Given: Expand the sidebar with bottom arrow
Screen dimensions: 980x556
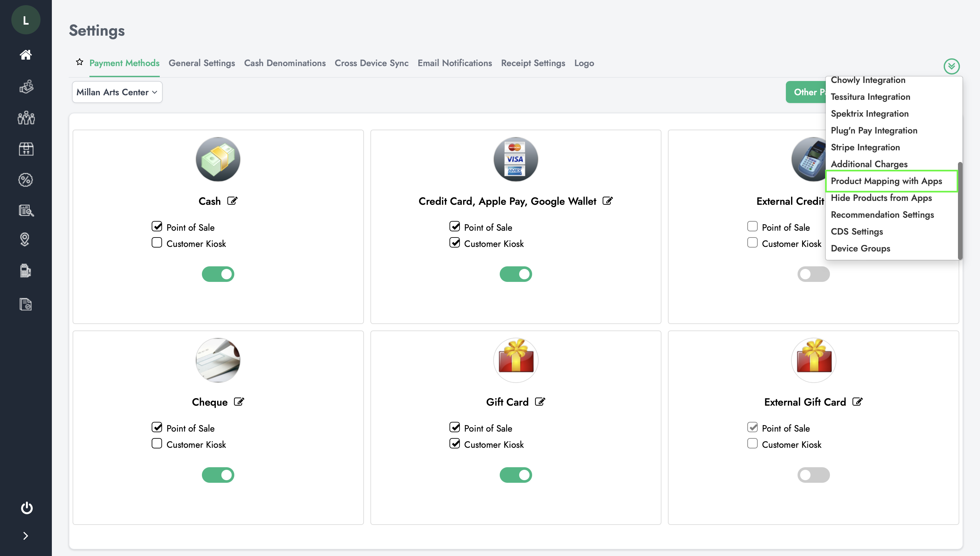Looking at the screenshot, I should coord(25,536).
